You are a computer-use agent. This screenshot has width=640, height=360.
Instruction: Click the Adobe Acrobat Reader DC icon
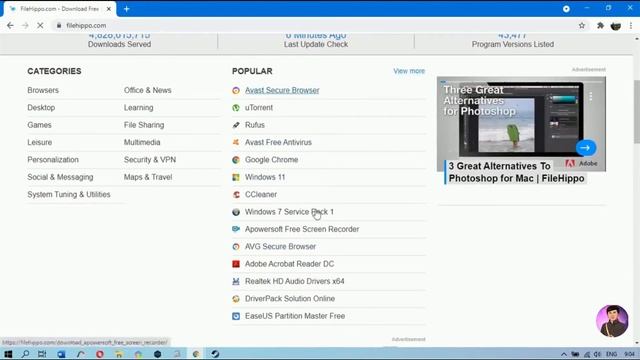point(236,264)
